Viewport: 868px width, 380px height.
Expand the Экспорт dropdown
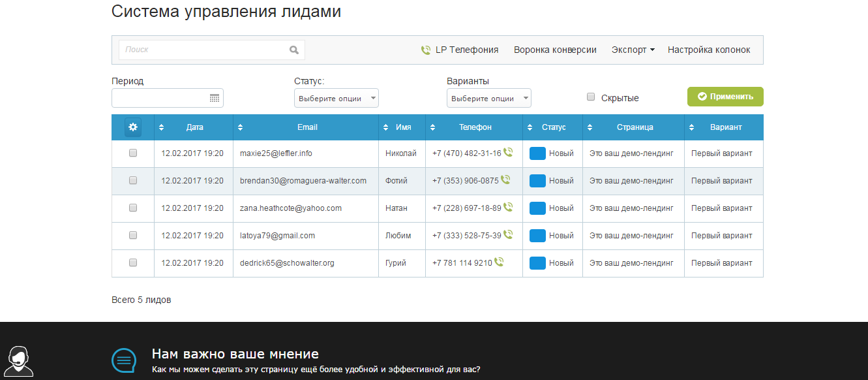(x=632, y=49)
